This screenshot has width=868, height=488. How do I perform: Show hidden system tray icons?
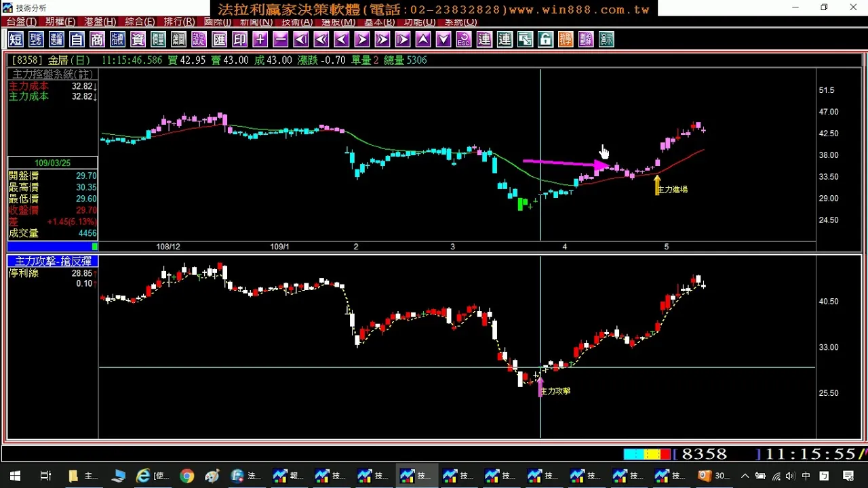(745, 476)
